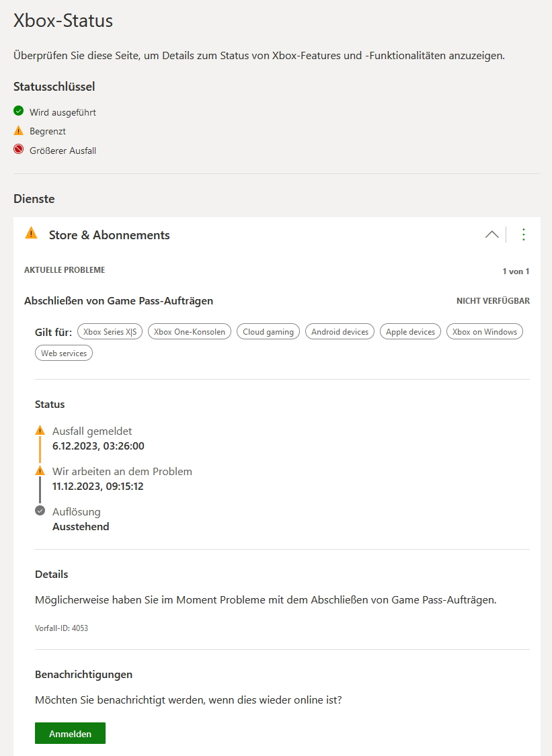Click the AKTUELLE PROBLEME label
Screen dimensions: 552x756
coord(65,270)
